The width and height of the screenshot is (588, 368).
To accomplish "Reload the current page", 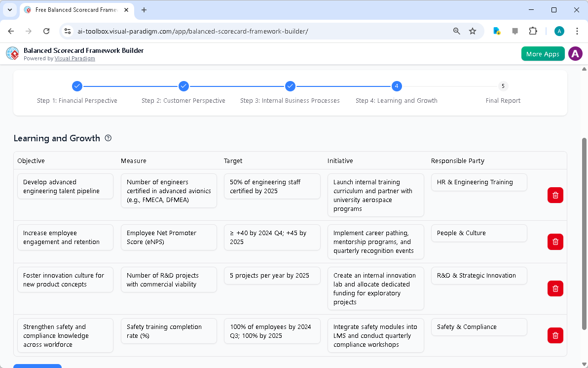I will [x=46, y=31].
